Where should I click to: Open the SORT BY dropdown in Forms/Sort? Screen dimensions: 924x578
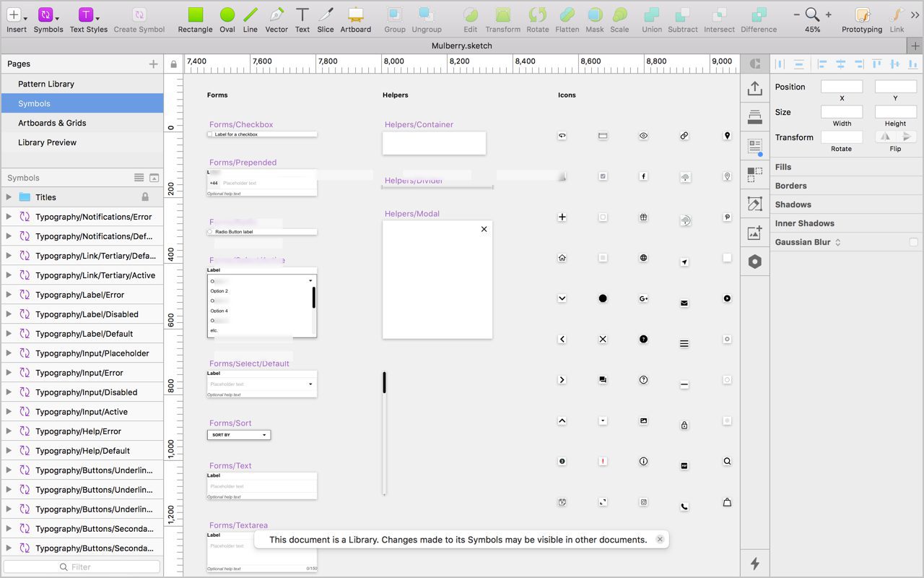265,434
